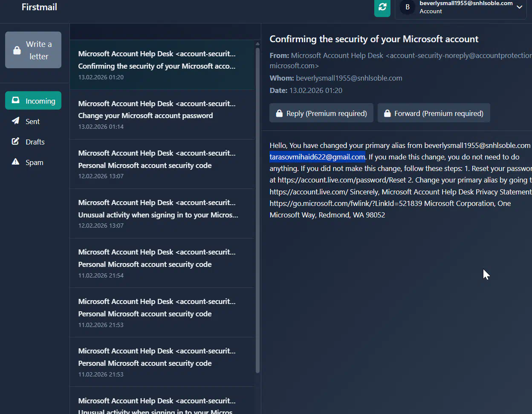Open the Sent folder
The height and width of the screenshot is (414, 532).
[x=32, y=122]
